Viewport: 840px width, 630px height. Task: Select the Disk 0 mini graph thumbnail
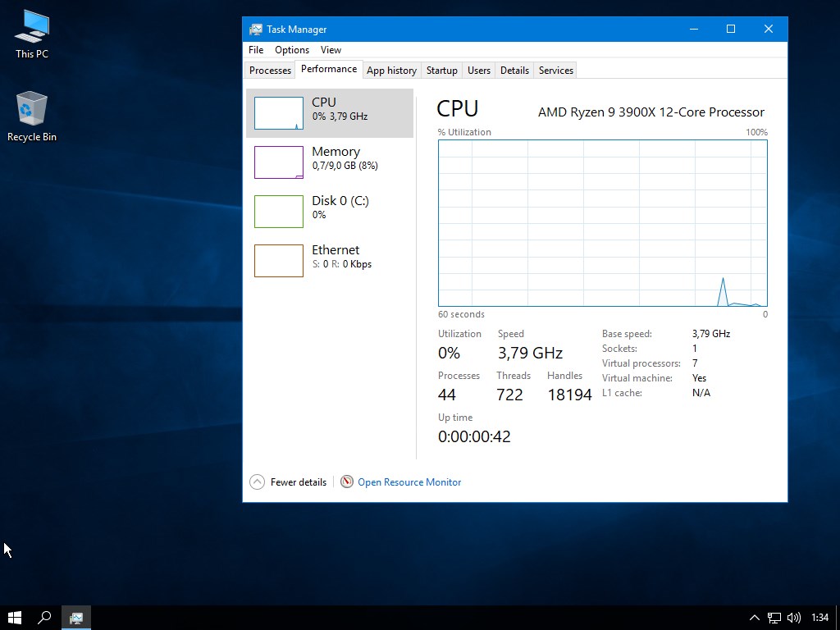point(279,212)
